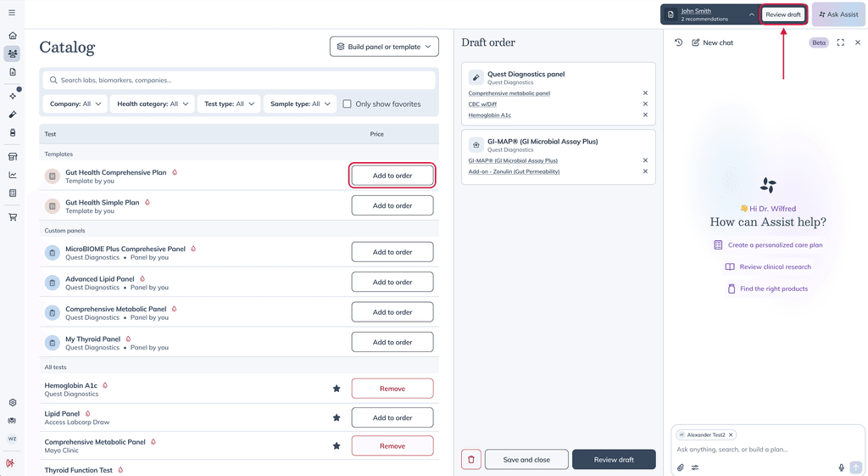Image resolution: width=868 pixels, height=476 pixels.
Task: Open Build panel or template dropdown
Action: (x=384, y=47)
